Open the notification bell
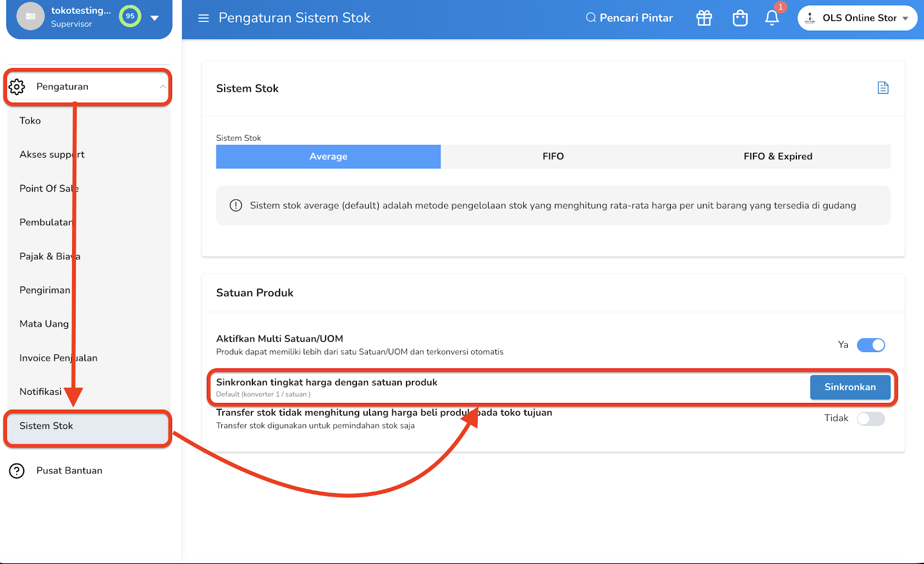The image size is (924, 564). pos(772,18)
